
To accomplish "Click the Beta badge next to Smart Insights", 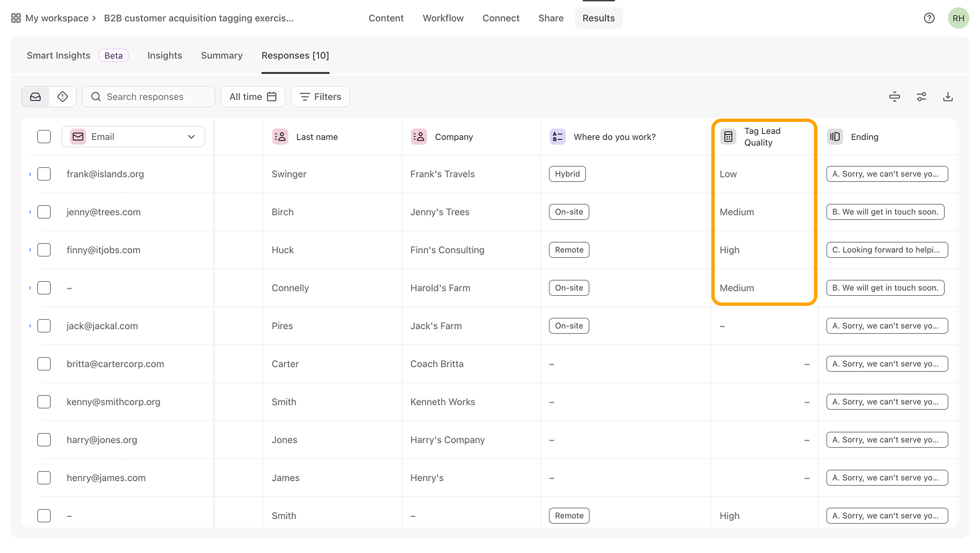I will tap(113, 55).
